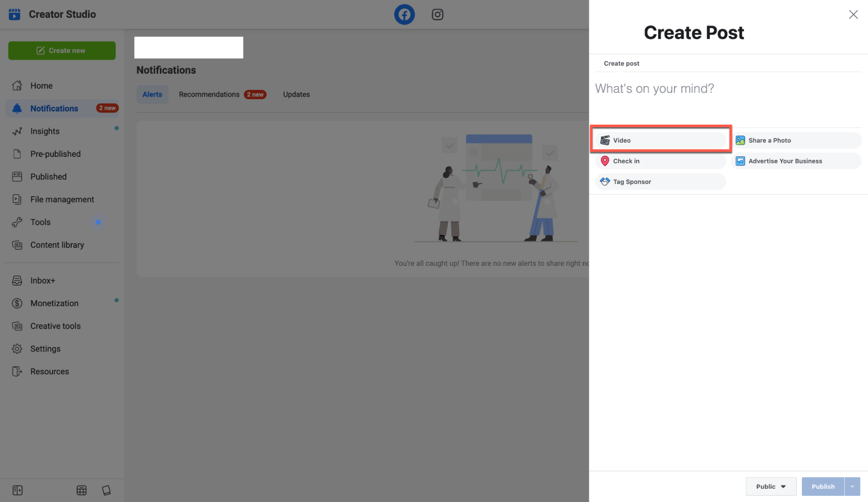
Task: Click the grid view layout icon
Action: click(x=81, y=489)
